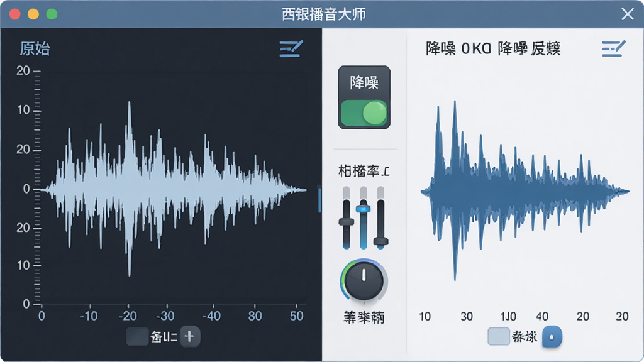Tick the dark checkbox below the original waveform

click(x=137, y=337)
